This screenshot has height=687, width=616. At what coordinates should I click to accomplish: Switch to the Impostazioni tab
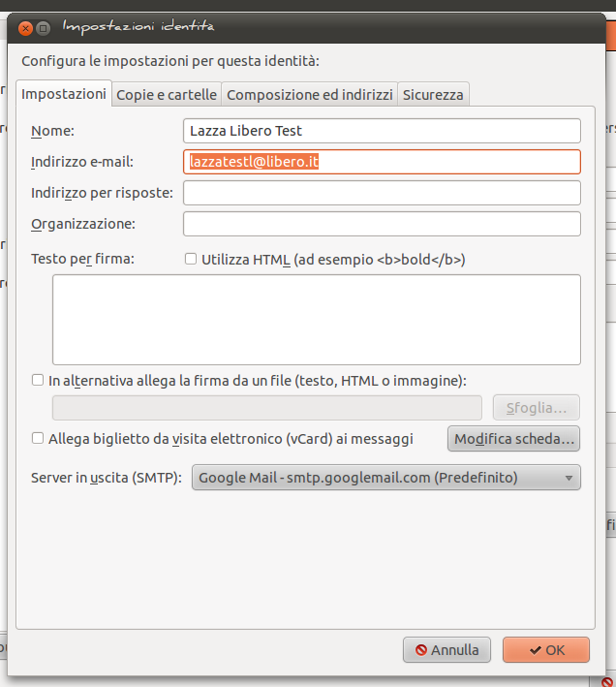click(64, 94)
